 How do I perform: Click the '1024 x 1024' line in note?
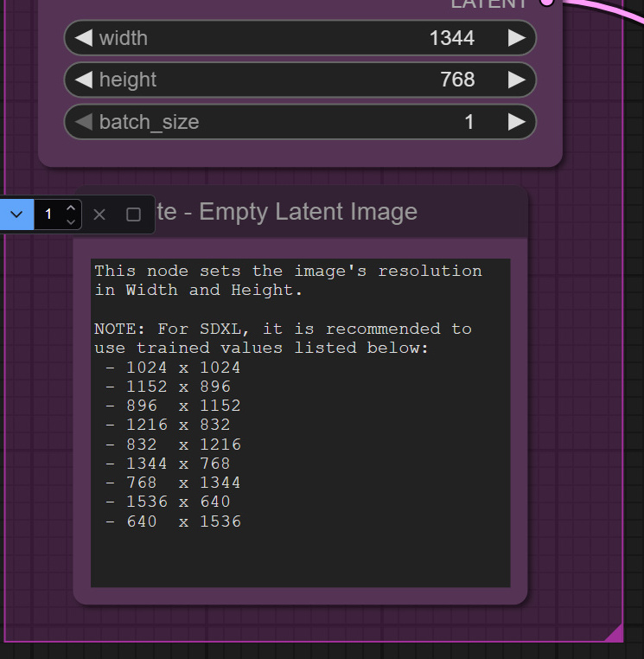183,368
